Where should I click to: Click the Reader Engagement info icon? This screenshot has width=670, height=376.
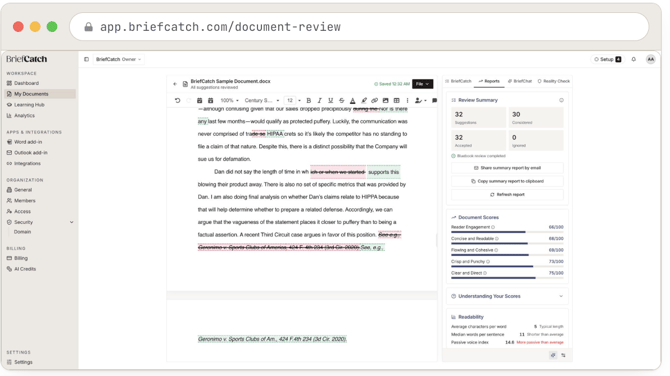493,227
